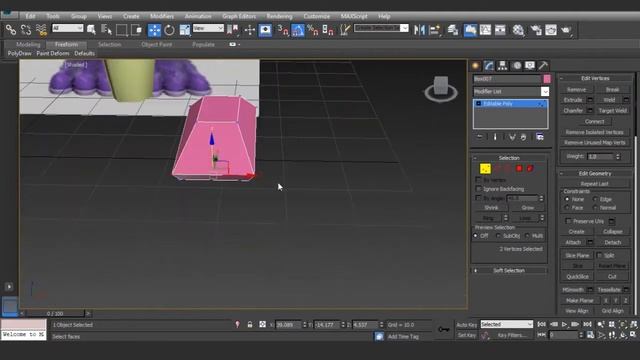640x360 pixels.
Task: Click the Use Pivot Point Center icon
Action: [x=233, y=30]
